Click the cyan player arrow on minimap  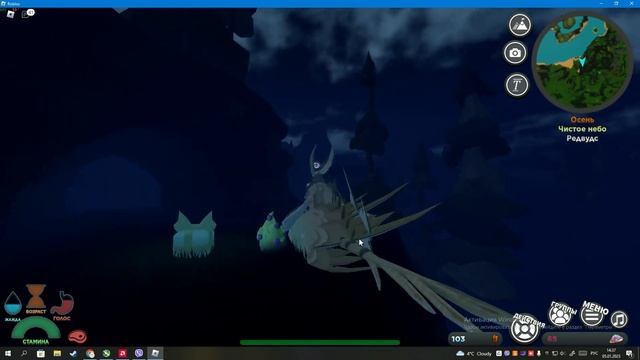tap(582, 62)
